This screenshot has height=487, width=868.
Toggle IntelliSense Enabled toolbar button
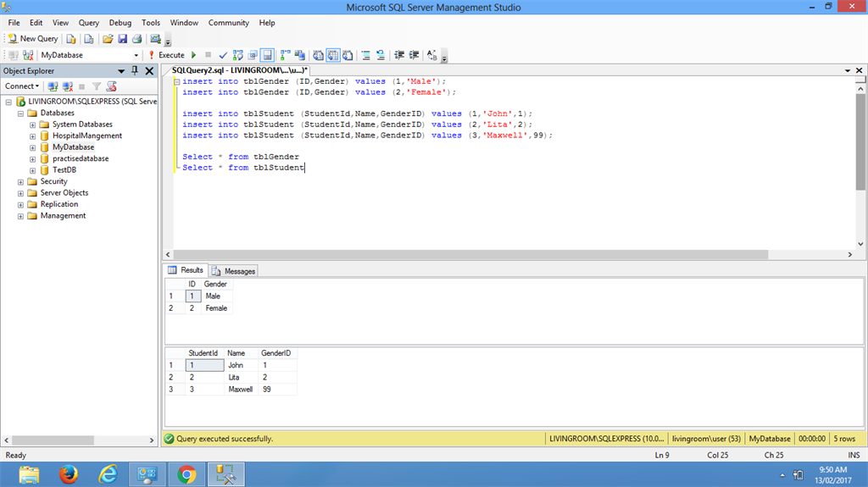pos(267,55)
